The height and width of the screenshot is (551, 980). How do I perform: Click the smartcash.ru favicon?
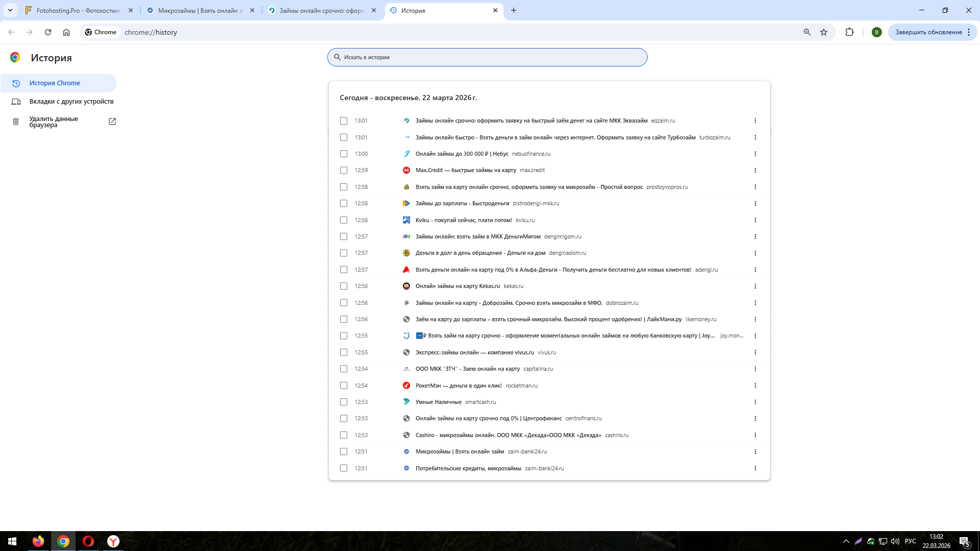coord(407,402)
